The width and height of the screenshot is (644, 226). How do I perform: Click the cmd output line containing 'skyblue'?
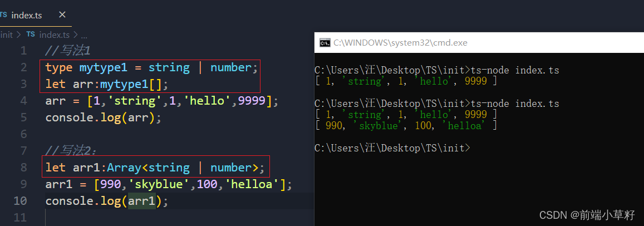(x=406, y=126)
